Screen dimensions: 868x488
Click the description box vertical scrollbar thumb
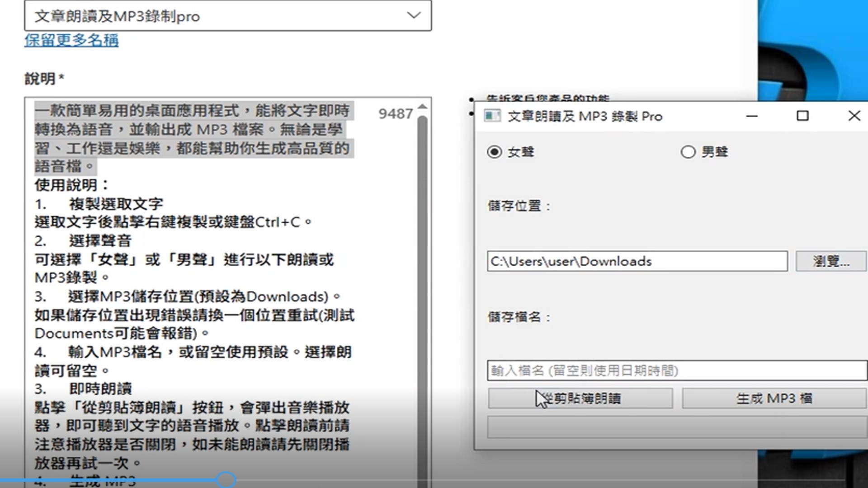(x=422, y=271)
